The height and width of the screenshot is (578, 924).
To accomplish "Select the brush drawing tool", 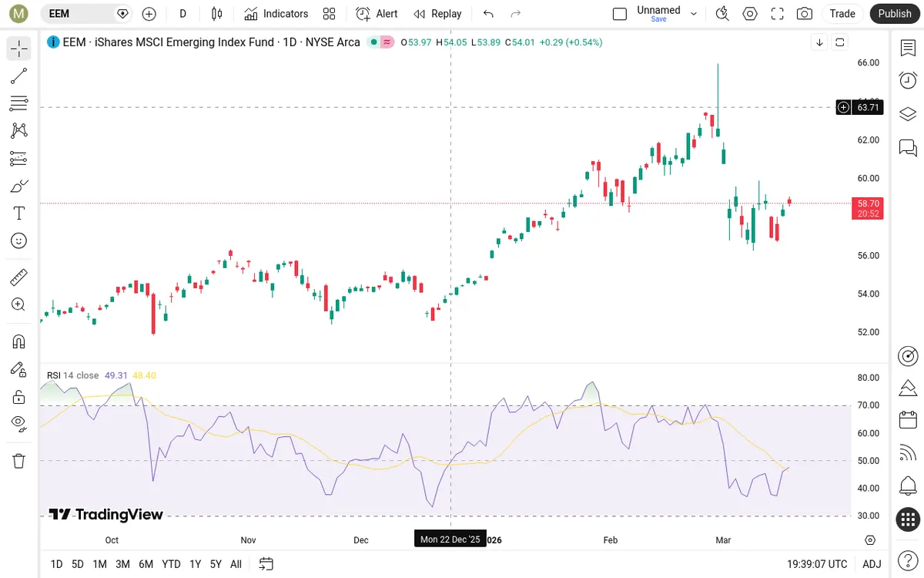I will pos(19,186).
